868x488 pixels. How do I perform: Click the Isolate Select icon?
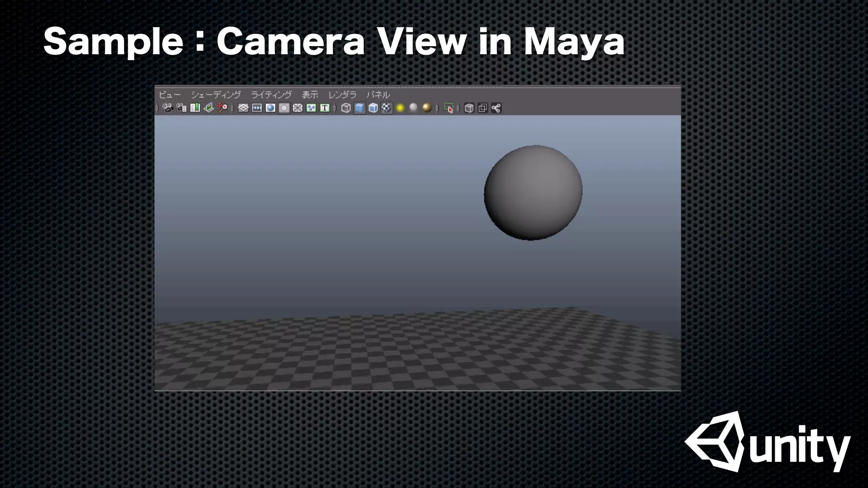pyautogui.click(x=448, y=108)
